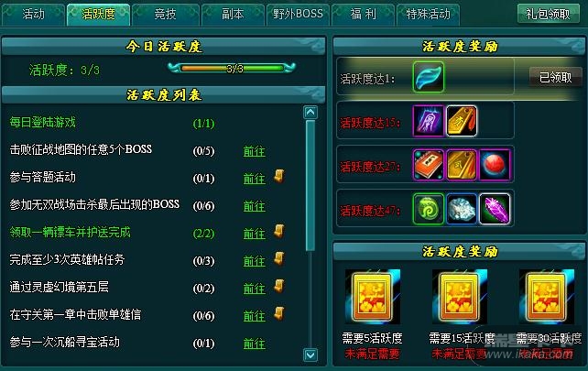
Task: Select gift pack requiring 5 活跃度
Action: click(373, 297)
